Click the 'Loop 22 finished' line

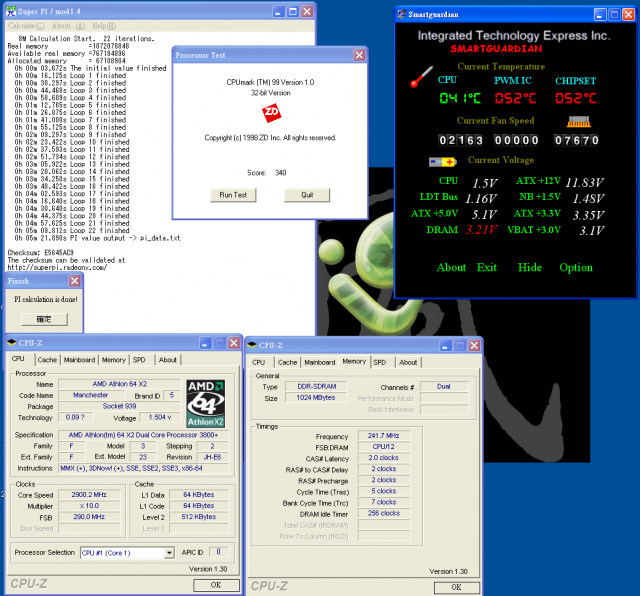point(72,231)
